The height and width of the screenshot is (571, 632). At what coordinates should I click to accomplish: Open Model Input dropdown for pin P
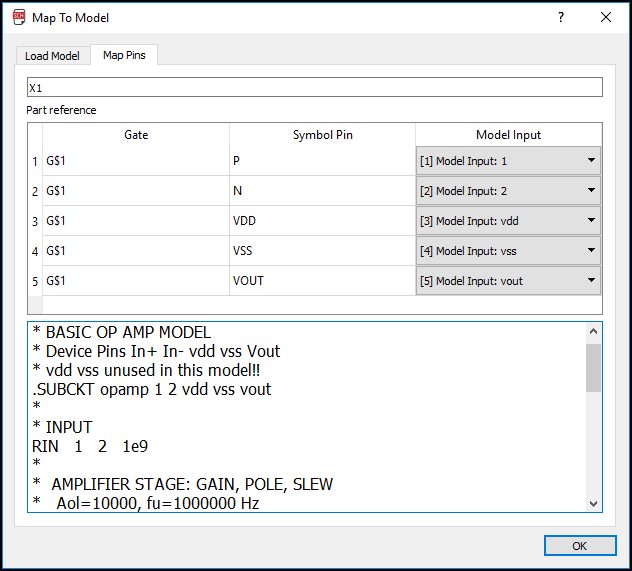(x=508, y=161)
